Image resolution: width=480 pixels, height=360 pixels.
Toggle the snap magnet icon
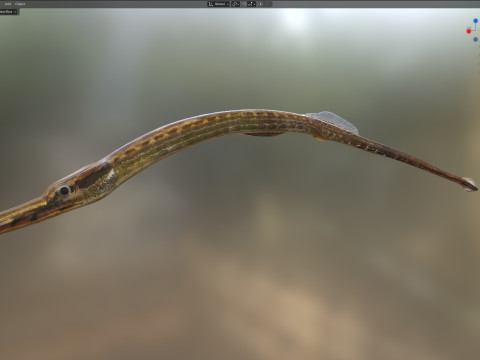244,4
